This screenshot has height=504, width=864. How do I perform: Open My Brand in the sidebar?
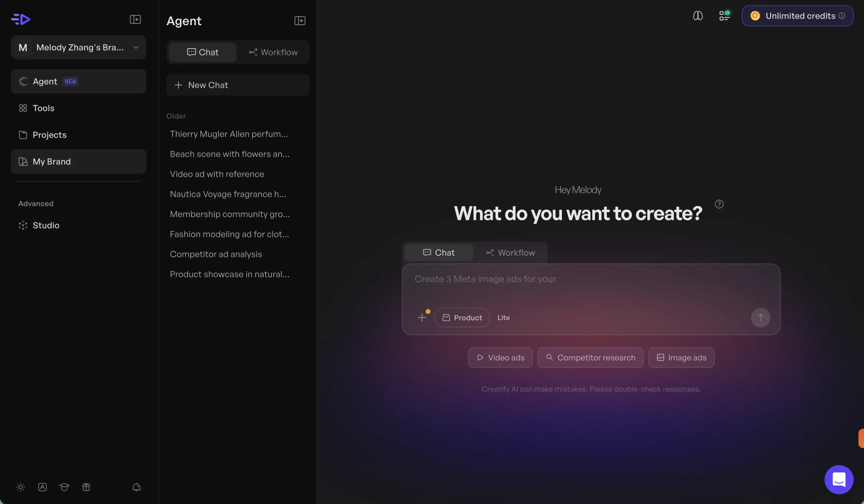(x=78, y=162)
